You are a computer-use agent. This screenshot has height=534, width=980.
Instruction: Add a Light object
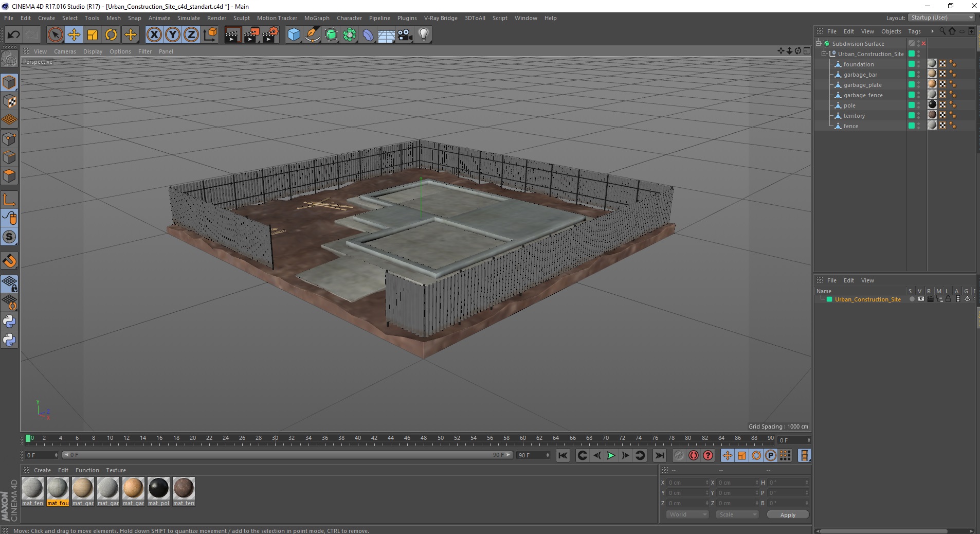[x=424, y=34]
